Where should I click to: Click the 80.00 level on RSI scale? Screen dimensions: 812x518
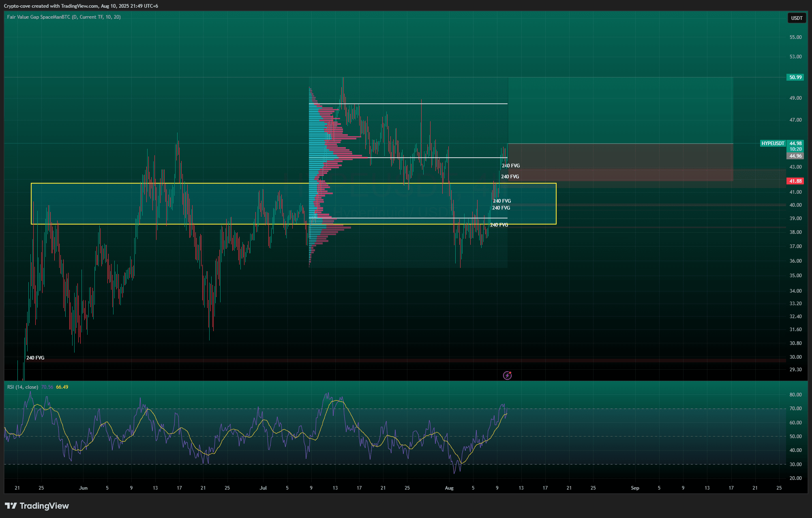coord(795,395)
